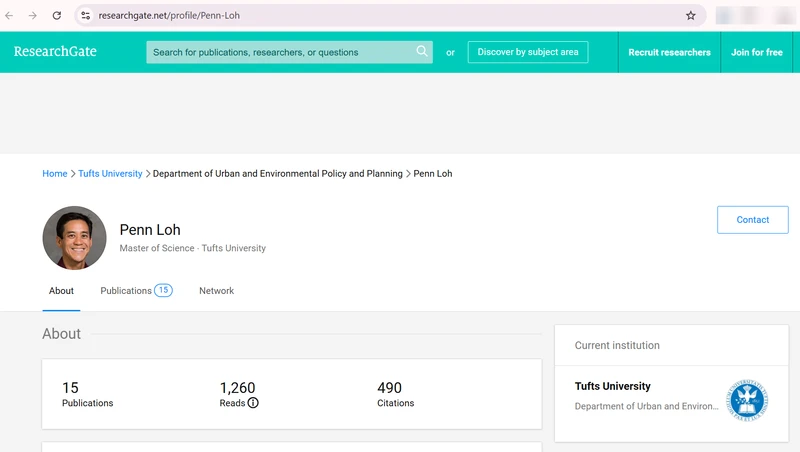The width and height of the screenshot is (800, 452).
Task: Switch to the Network tab
Action: (x=216, y=291)
